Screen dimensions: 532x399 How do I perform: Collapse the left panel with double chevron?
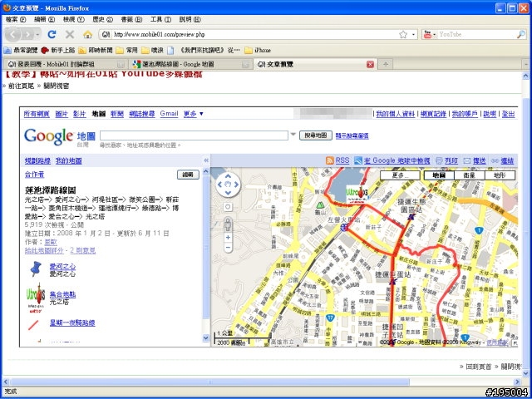pos(206,160)
